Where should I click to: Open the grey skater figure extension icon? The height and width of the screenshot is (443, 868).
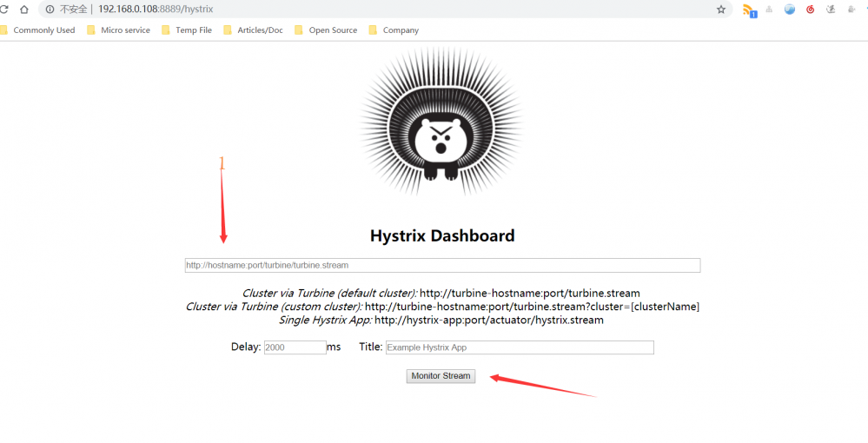tap(831, 10)
